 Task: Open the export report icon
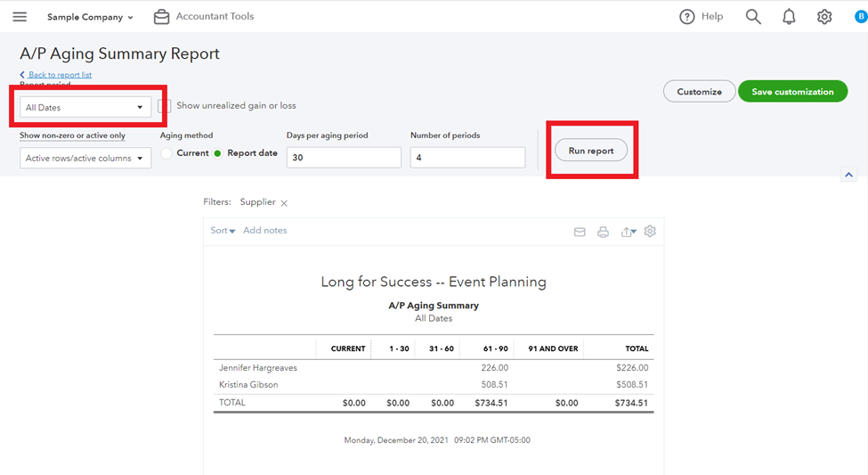coord(629,232)
